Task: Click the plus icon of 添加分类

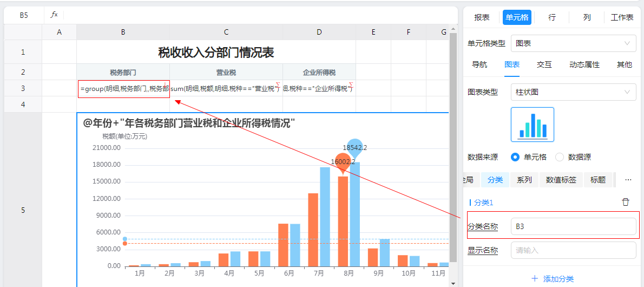Action: click(x=535, y=279)
